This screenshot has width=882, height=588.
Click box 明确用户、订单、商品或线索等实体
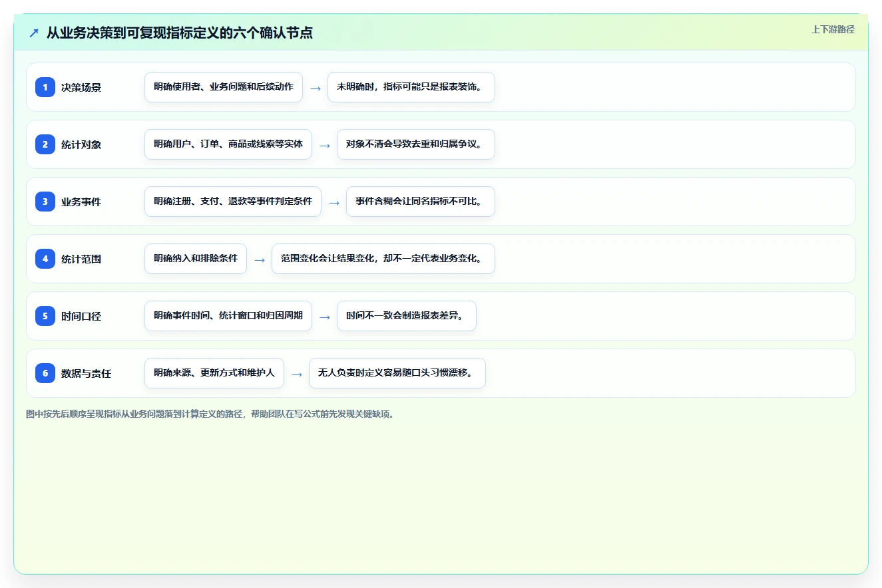228,144
